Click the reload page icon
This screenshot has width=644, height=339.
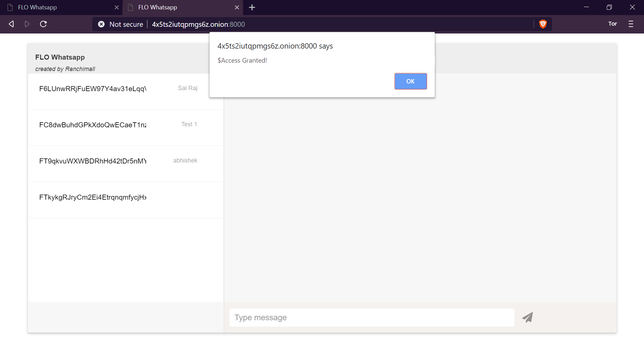tap(43, 24)
